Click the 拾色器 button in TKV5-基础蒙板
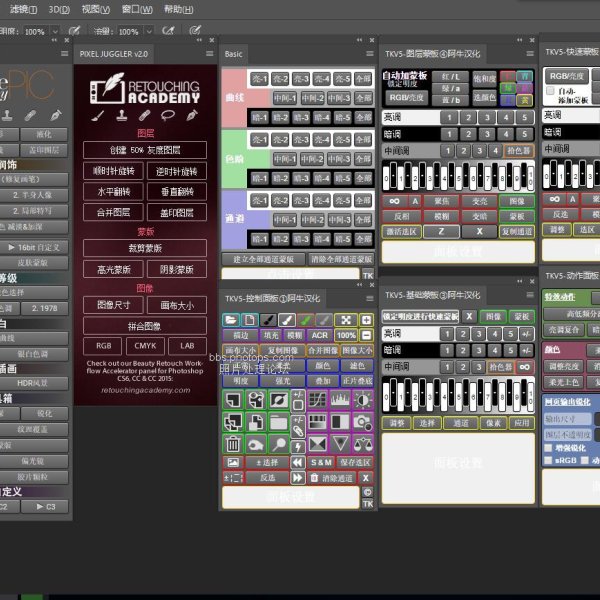This screenshot has width=600, height=600. (500, 367)
